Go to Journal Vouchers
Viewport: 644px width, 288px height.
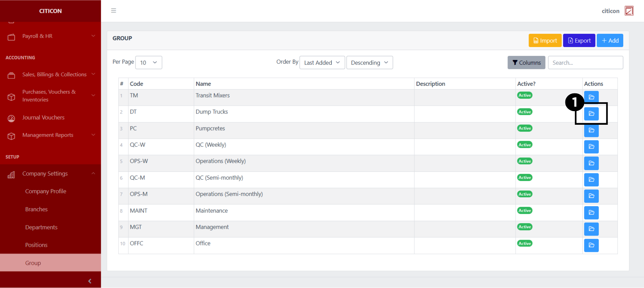pyautogui.click(x=43, y=118)
